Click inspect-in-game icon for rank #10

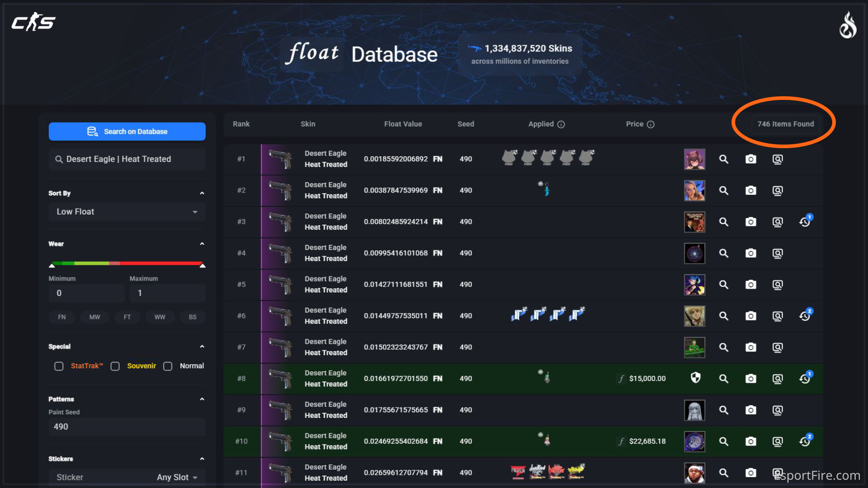778,441
